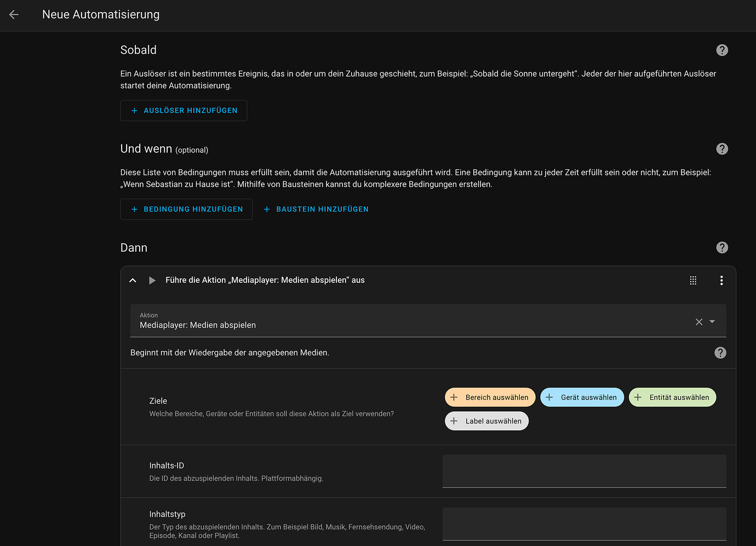Open help for the Und wenn section

[722, 149]
